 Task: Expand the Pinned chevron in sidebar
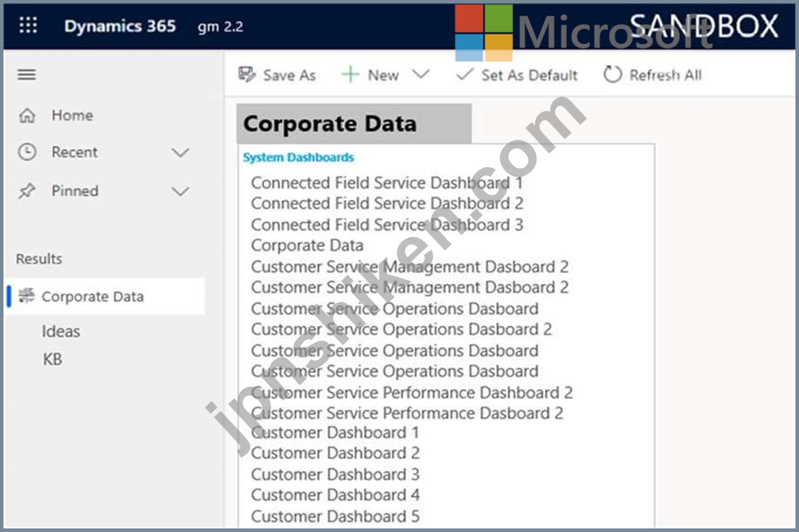click(180, 192)
